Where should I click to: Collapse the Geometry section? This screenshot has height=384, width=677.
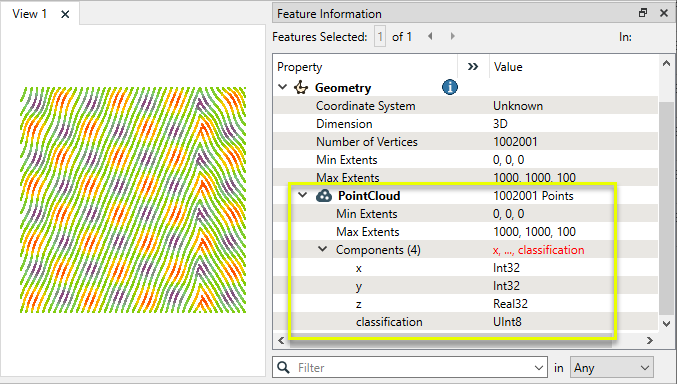point(283,87)
